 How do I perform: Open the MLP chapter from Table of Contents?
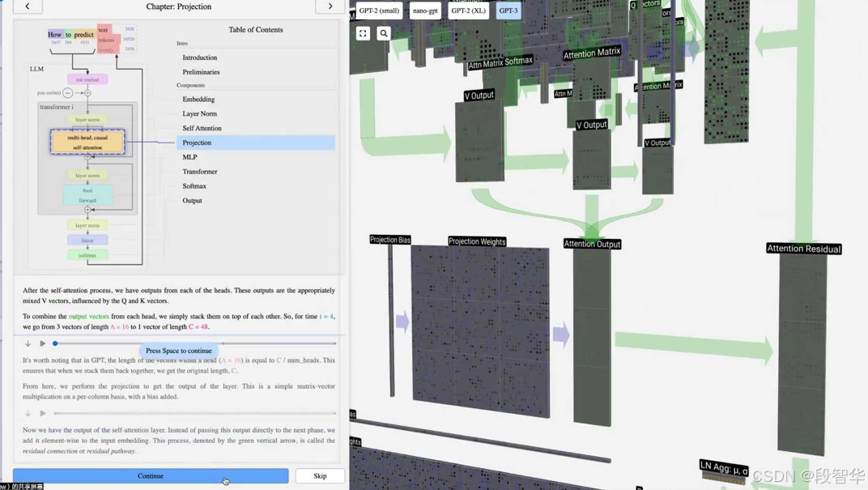189,157
